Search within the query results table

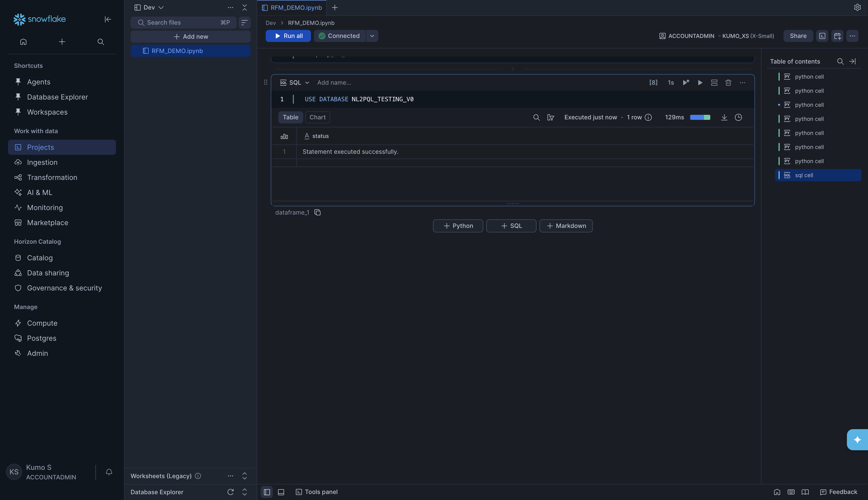coord(536,117)
